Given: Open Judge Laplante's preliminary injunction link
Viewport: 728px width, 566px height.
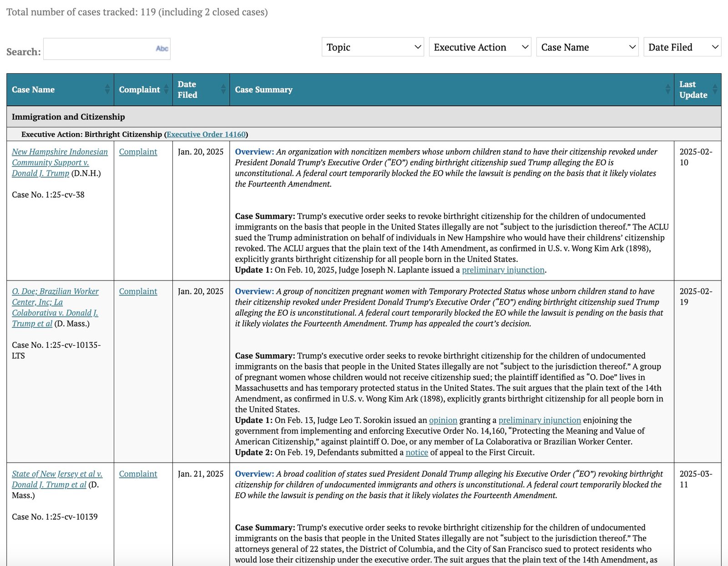Looking at the screenshot, I should pos(503,270).
